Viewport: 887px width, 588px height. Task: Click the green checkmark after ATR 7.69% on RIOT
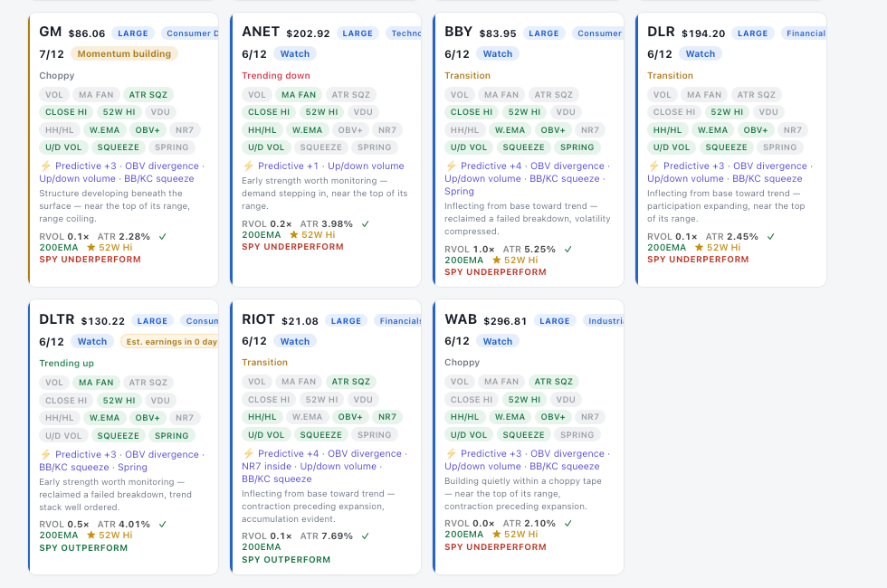[366, 536]
